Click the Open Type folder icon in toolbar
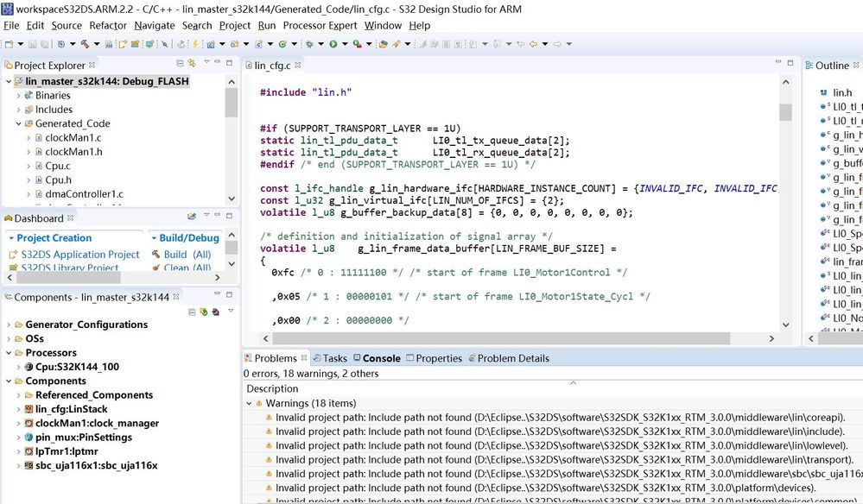Image resolution: width=863 pixels, height=504 pixels. pyautogui.click(x=383, y=44)
